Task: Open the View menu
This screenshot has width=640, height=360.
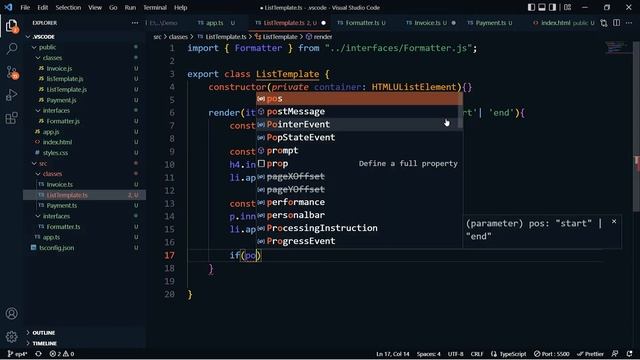Action: point(95,7)
